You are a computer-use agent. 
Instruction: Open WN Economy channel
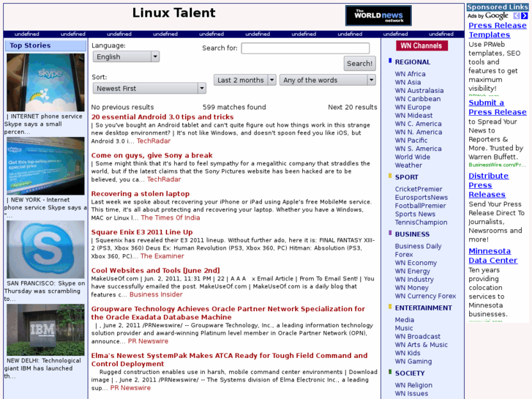(416, 263)
